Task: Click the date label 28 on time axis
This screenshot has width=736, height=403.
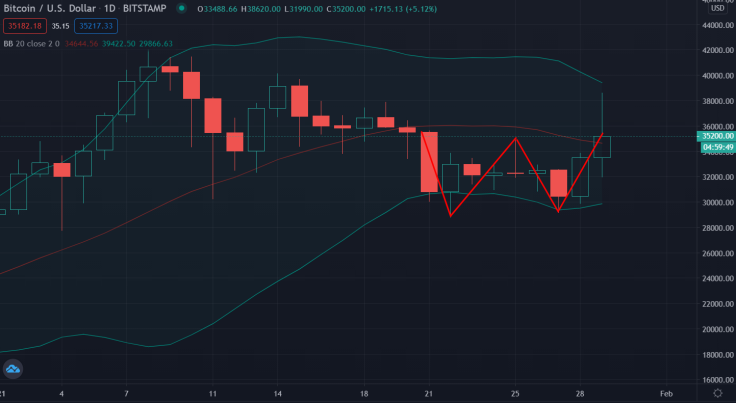Action: [580, 394]
